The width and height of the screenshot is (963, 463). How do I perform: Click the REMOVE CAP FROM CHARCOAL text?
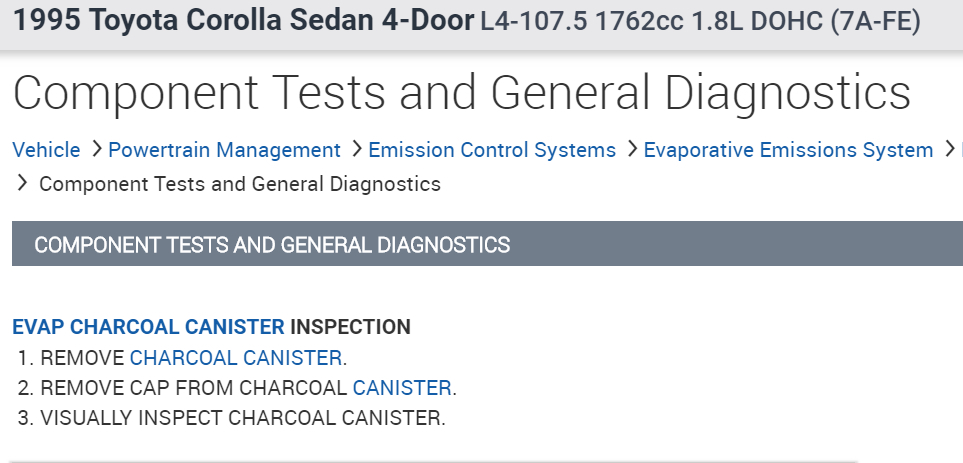[195, 388]
